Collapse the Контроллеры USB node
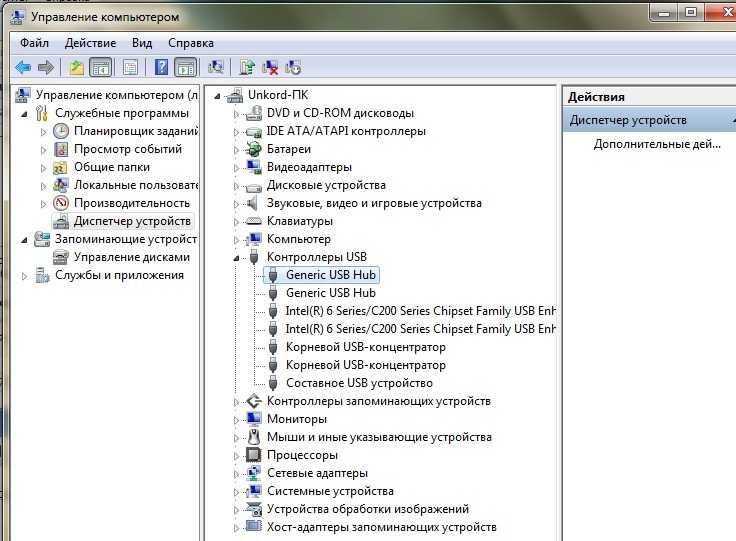The image size is (736, 541). pos(236,258)
